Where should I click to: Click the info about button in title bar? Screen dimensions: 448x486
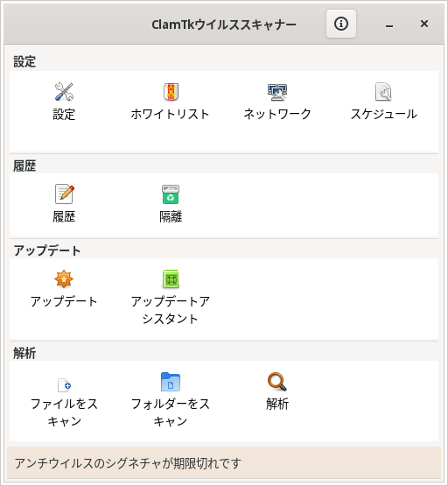341,24
